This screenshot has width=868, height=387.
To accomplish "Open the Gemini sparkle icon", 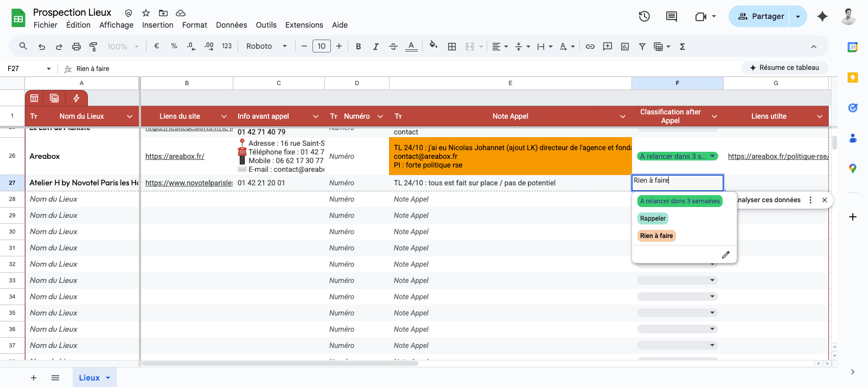I will (822, 16).
